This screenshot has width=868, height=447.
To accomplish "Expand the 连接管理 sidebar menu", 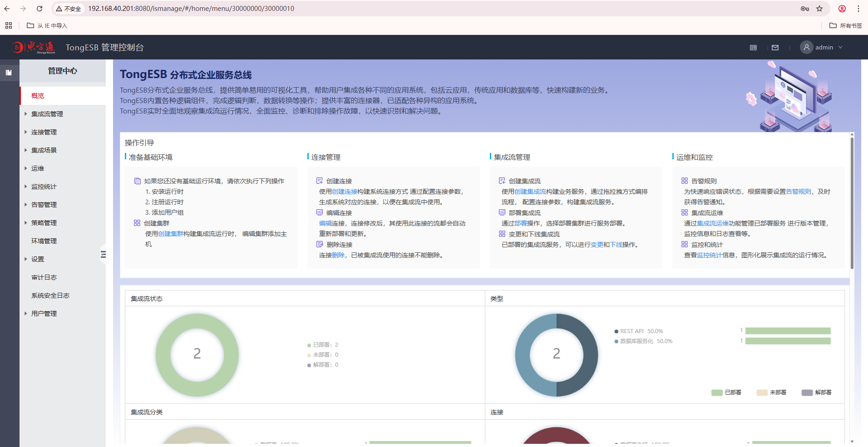I will (x=63, y=132).
